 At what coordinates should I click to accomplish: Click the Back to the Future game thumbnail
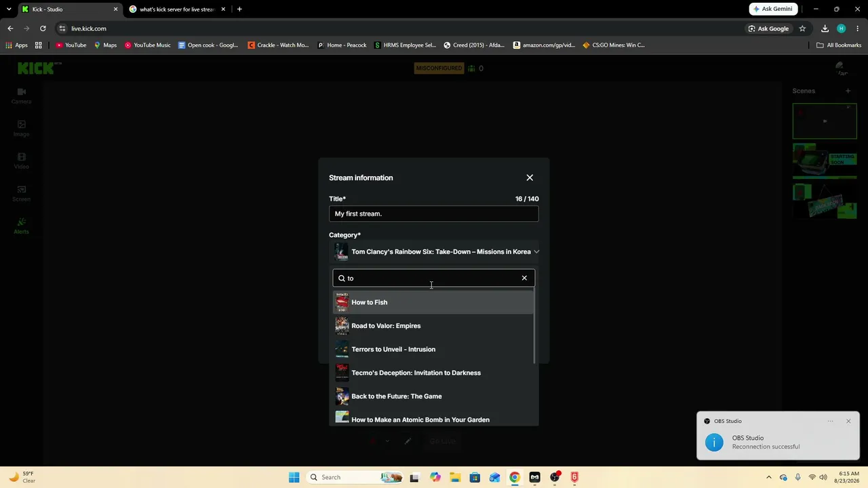click(342, 396)
